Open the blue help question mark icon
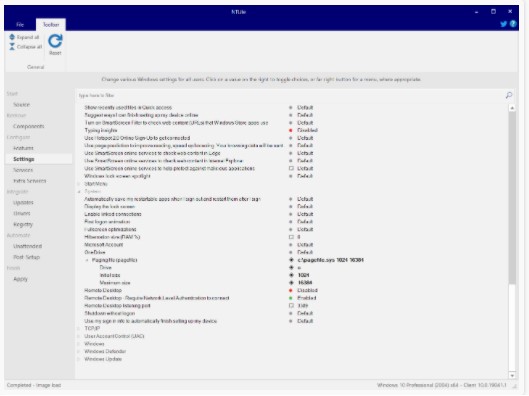This screenshot has height=396, width=529. click(x=513, y=24)
